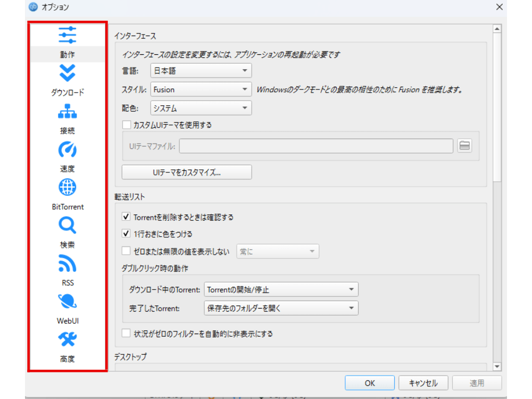Select the Connection (接続) network icon
532x399 pixels.
pos(68,112)
